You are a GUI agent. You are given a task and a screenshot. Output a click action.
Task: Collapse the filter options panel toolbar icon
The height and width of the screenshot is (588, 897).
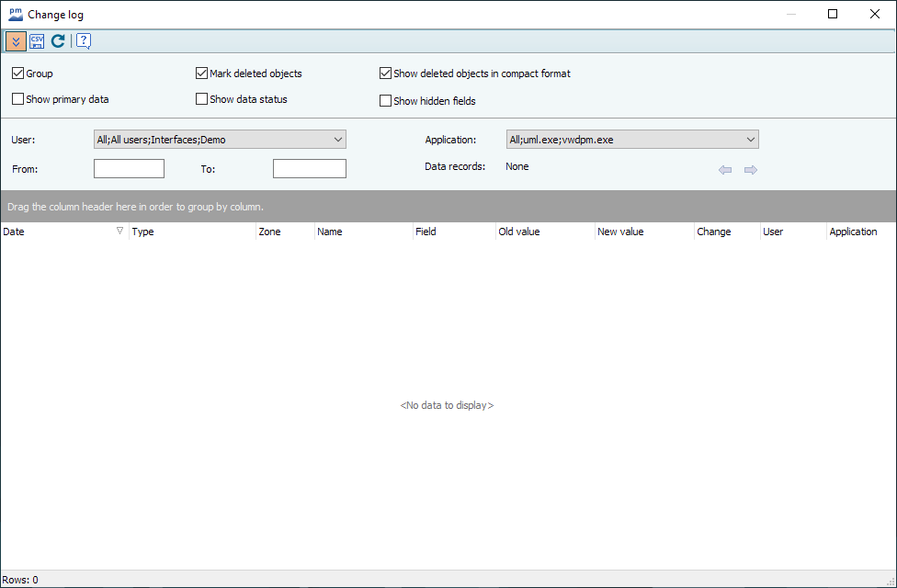point(16,41)
